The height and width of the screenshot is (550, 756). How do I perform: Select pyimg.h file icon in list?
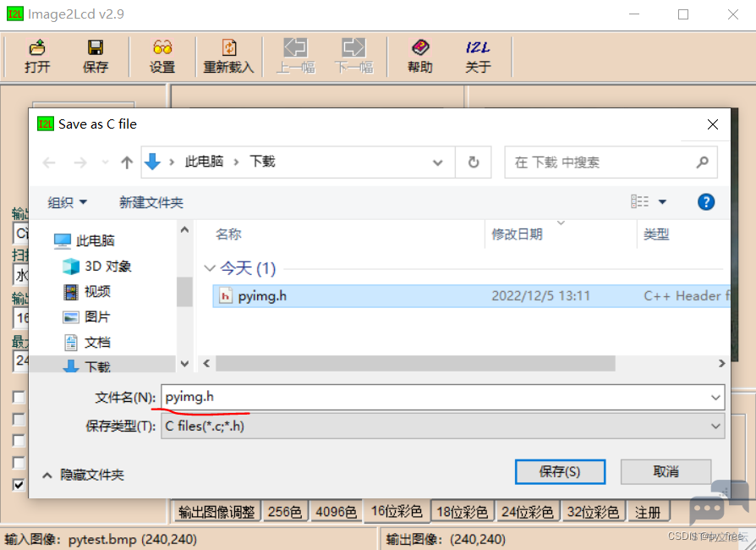(x=225, y=296)
